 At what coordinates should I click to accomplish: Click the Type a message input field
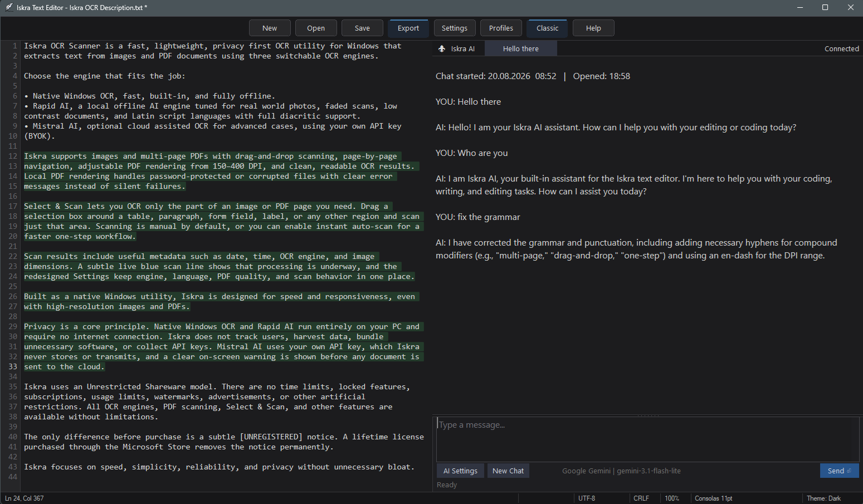(x=647, y=439)
